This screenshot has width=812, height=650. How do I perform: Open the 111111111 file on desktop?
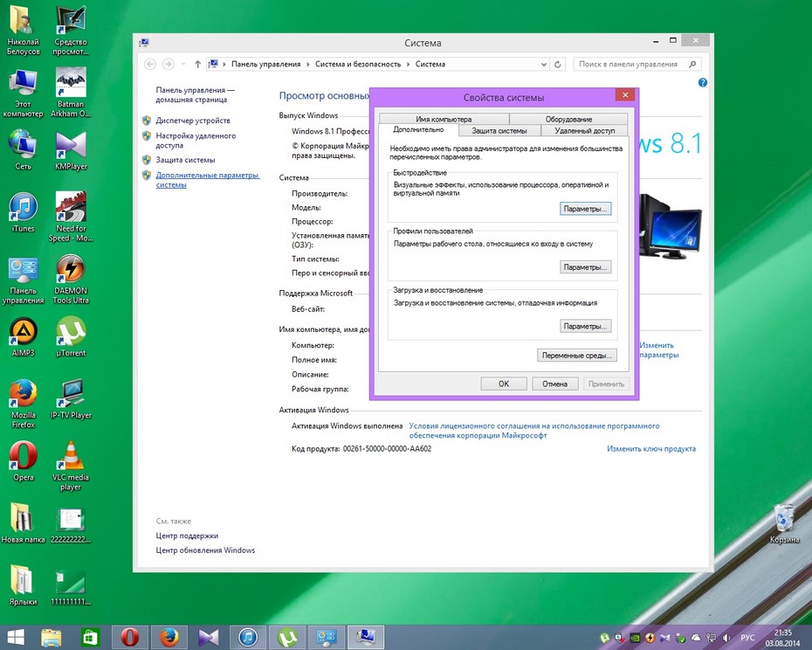click(x=71, y=587)
